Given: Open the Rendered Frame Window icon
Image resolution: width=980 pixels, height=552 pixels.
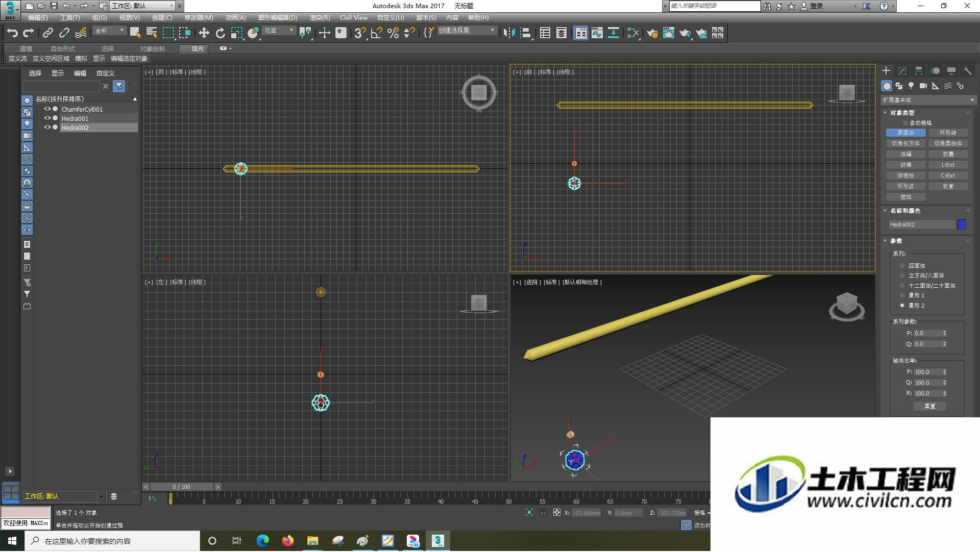Looking at the screenshot, I should [x=669, y=33].
